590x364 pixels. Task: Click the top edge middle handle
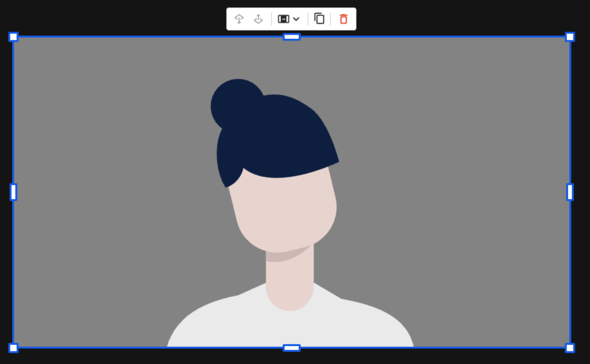click(292, 37)
